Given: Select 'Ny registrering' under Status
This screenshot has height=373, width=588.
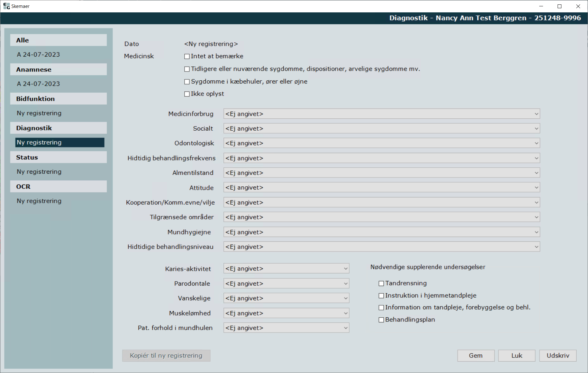Looking at the screenshot, I should [x=39, y=172].
